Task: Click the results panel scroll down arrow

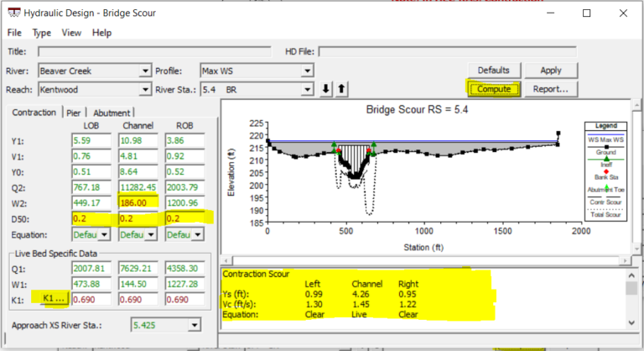Action: click(631, 323)
